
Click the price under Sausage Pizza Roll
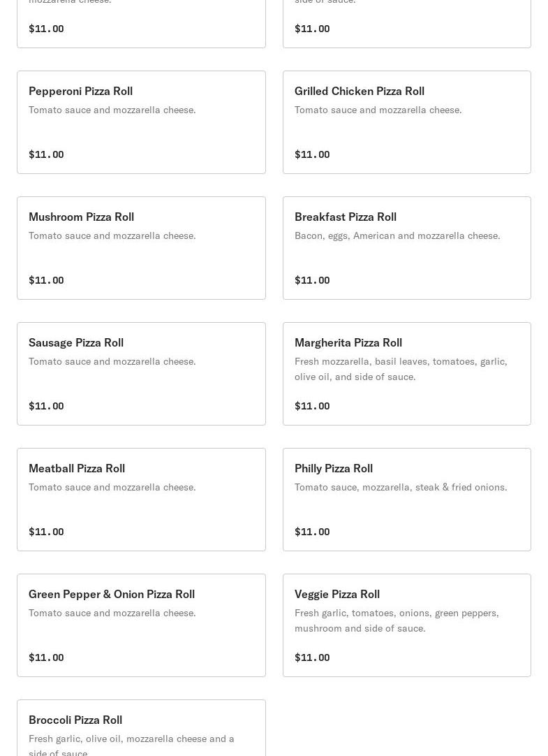coord(46,406)
